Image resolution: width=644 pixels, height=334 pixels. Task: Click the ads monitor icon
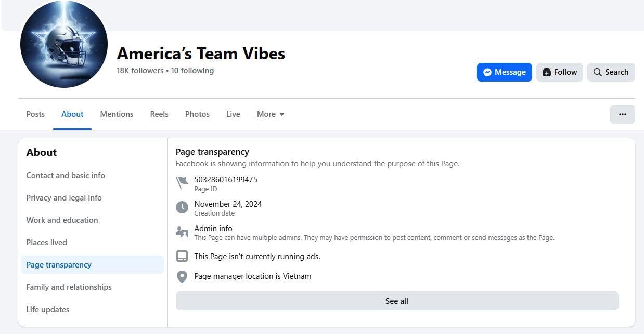(x=182, y=257)
